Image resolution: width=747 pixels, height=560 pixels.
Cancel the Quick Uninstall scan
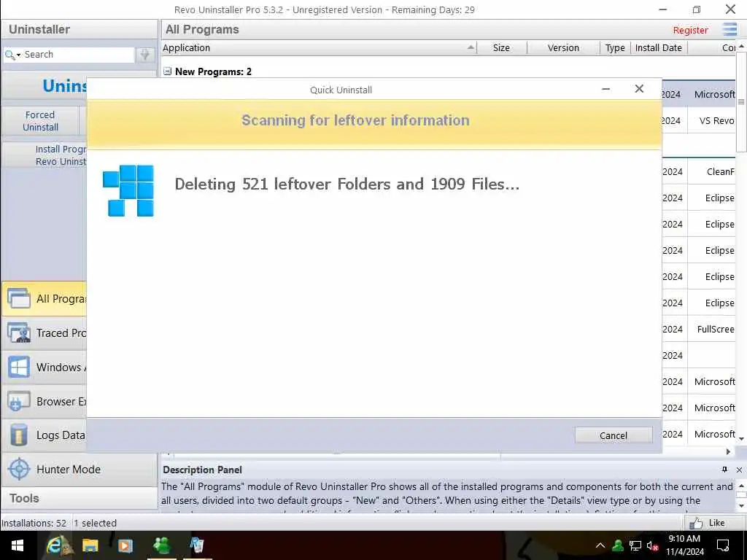tap(614, 435)
